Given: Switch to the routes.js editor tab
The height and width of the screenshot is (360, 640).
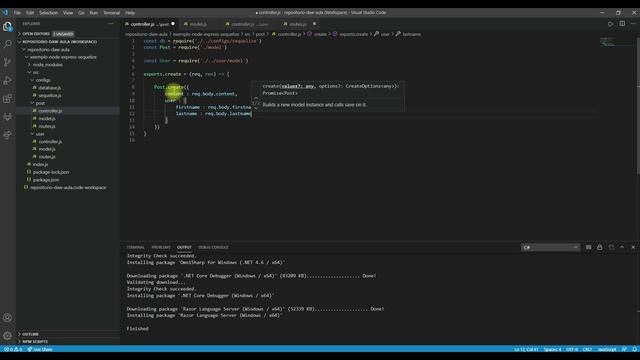Looking at the screenshot, I should (x=298, y=24).
